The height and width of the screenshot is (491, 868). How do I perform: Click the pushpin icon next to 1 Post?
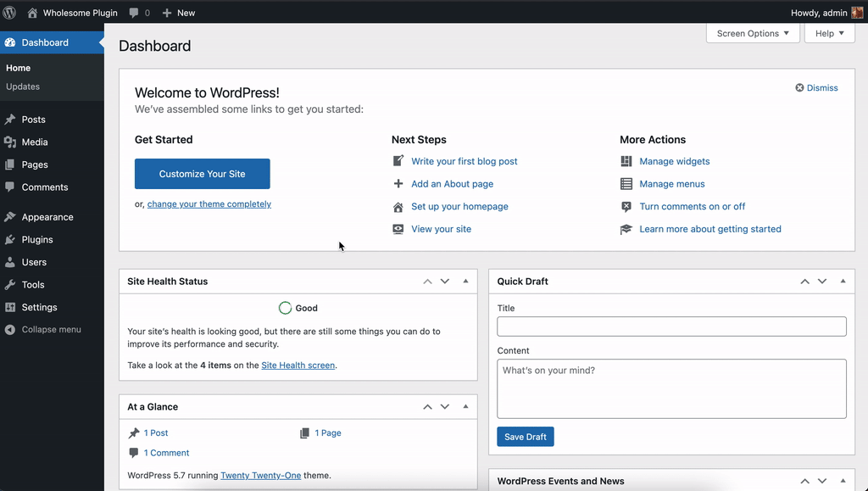coord(134,432)
